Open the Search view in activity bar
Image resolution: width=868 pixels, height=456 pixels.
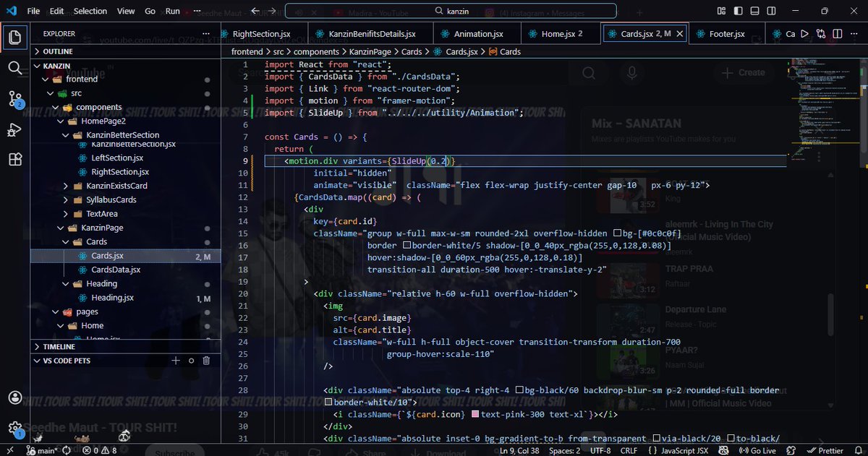15,67
